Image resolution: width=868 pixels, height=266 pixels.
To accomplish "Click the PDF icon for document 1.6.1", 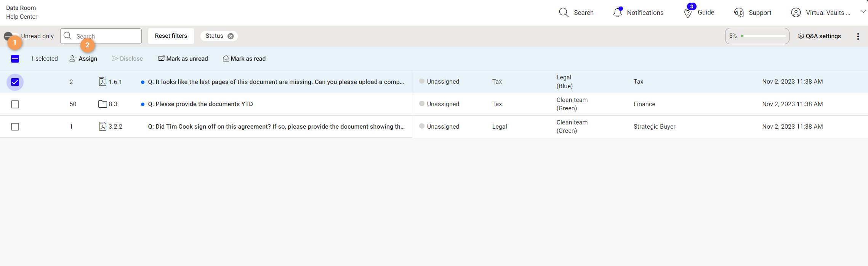I will pos(102,82).
